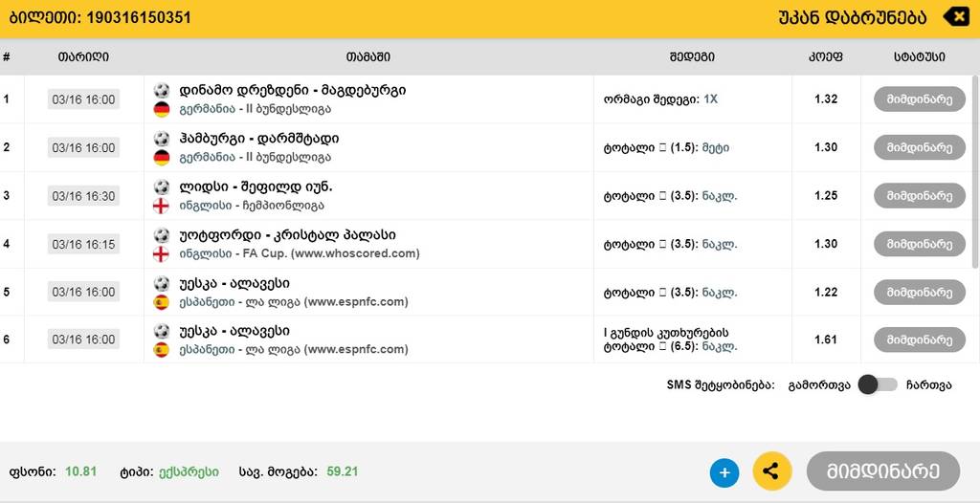The width and height of the screenshot is (980, 503).
Task: Click the stake amount 10.81
Action: pyautogui.click(x=80, y=471)
